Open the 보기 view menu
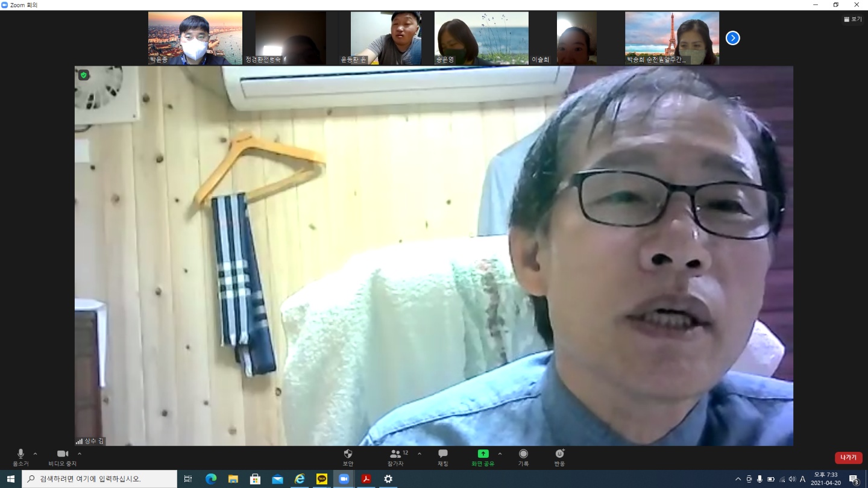 (x=853, y=19)
